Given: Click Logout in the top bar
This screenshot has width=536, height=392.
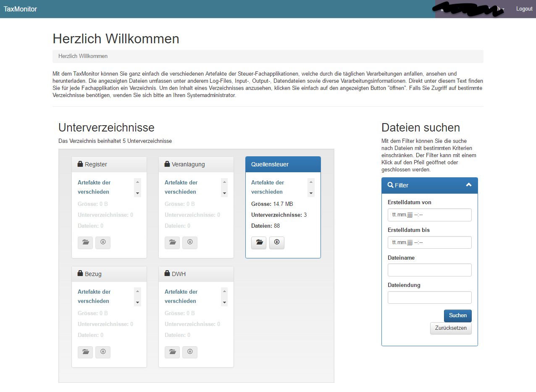Looking at the screenshot, I should (524, 9).
